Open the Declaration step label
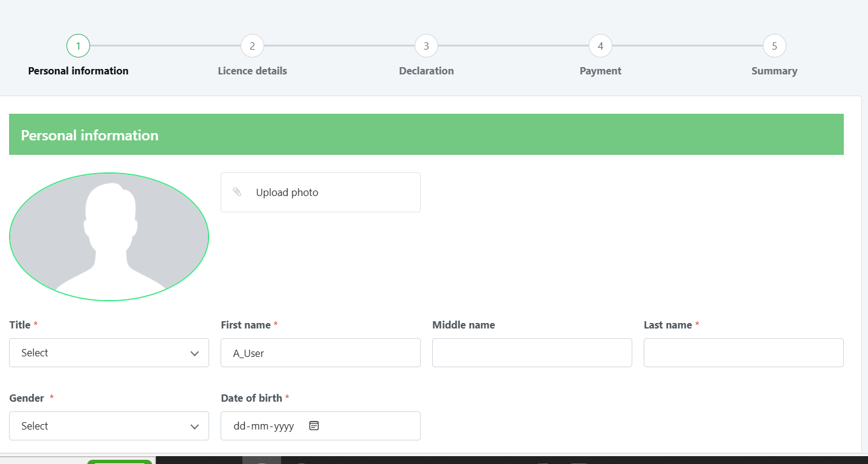The image size is (868, 464). pos(426,71)
